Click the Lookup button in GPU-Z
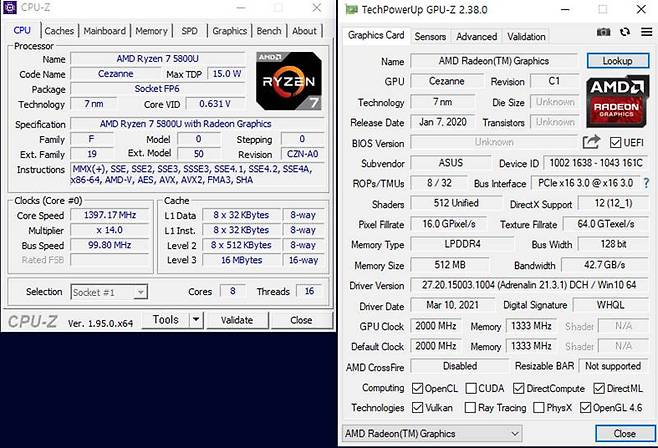 [x=618, y=61]
